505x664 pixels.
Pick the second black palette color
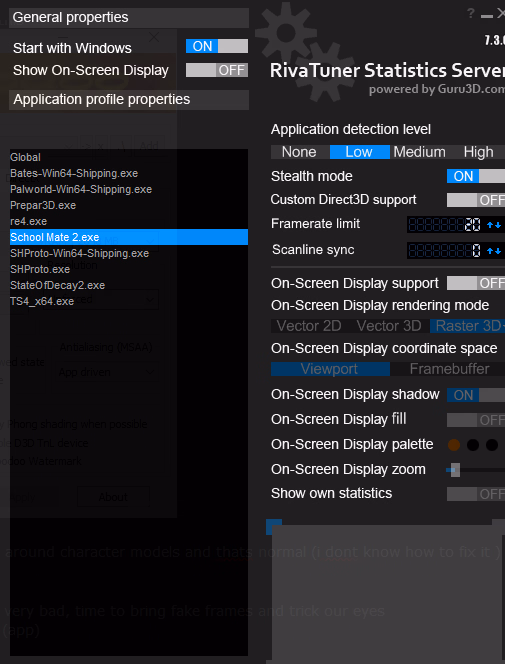pyautogui.click(x=473, y=445)
